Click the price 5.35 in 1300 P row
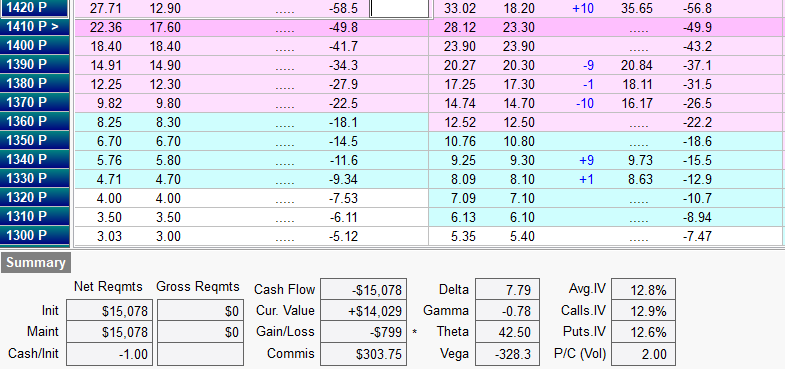The image size is (785, 369). tap(463, 236)
